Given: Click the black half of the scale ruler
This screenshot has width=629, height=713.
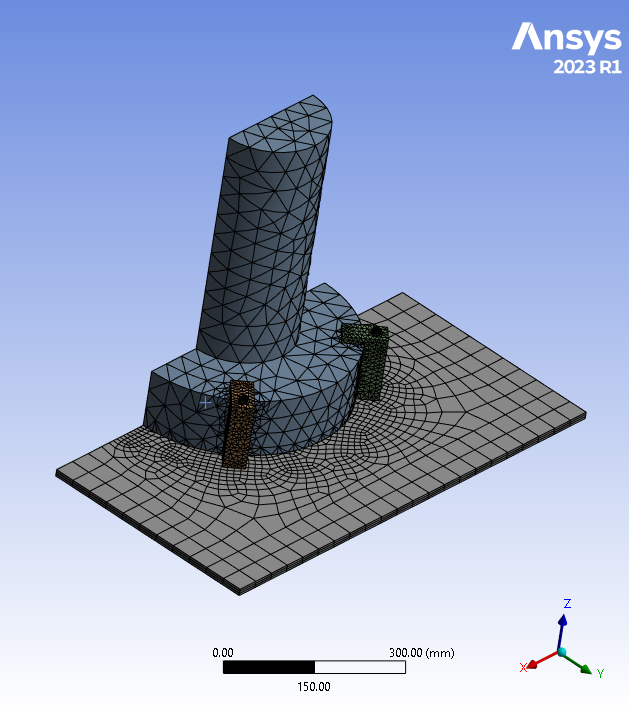Looking at the screenshot, I should click(x=269, y=668).
